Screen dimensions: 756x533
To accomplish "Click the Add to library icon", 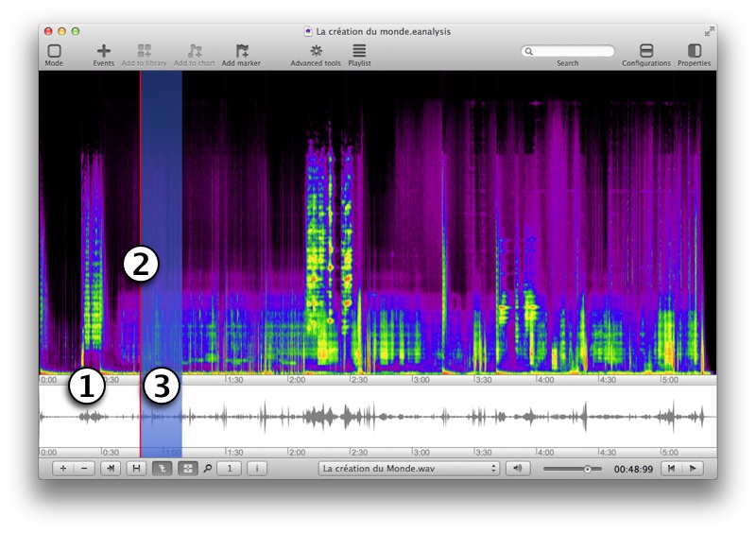I will (144, 51).
